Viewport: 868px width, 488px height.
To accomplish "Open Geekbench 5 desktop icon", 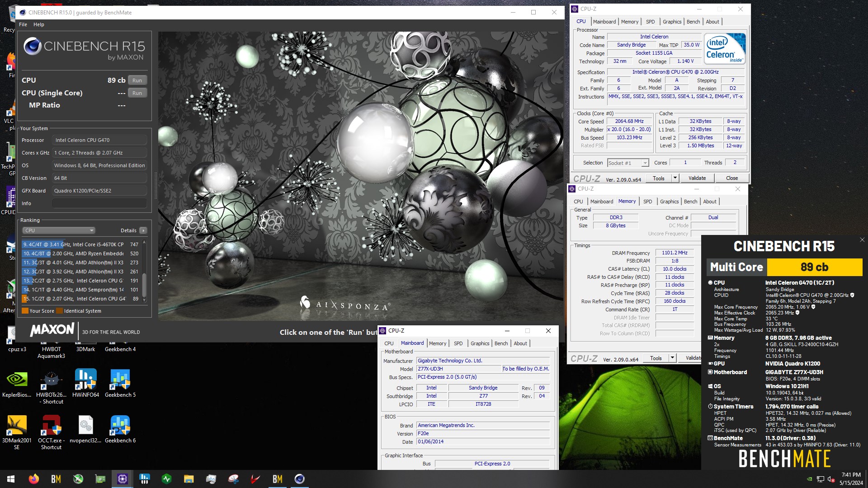I will coord(120,383).
